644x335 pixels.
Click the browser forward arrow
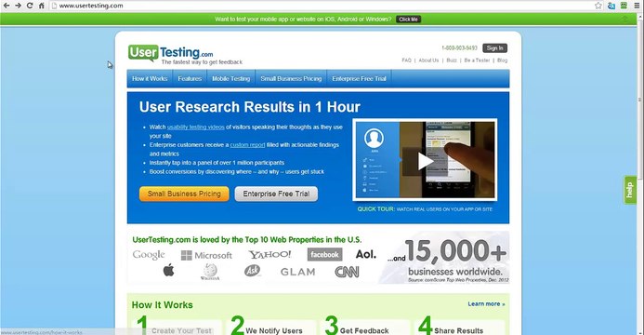point(18,6)
